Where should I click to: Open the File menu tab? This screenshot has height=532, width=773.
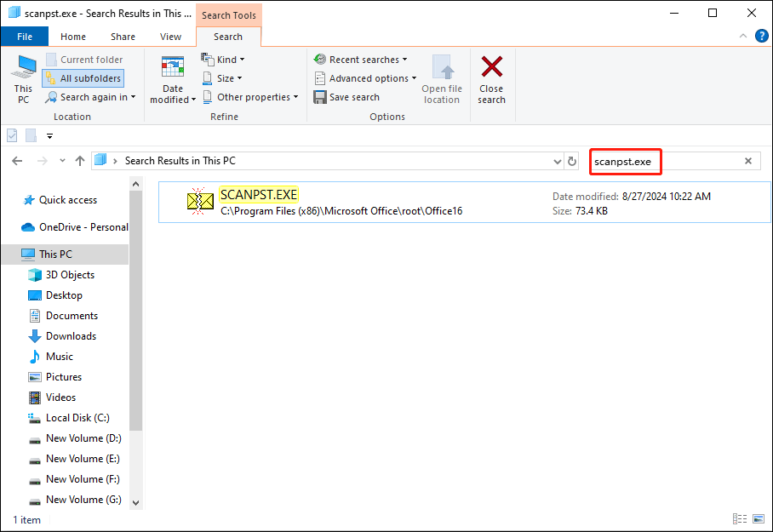pyautogui.click(x=25, y=37)
